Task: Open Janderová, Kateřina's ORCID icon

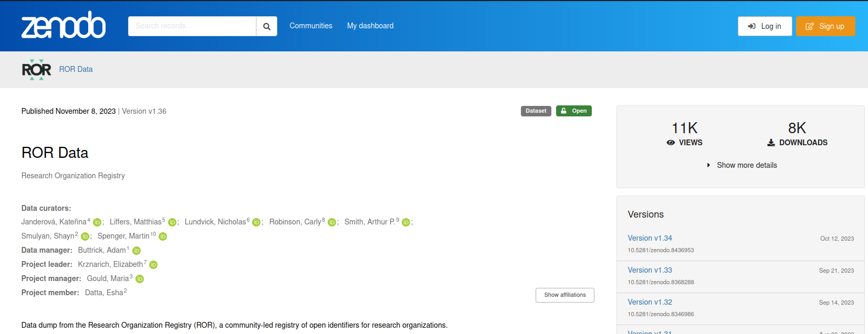Action: tap(97, 222)
